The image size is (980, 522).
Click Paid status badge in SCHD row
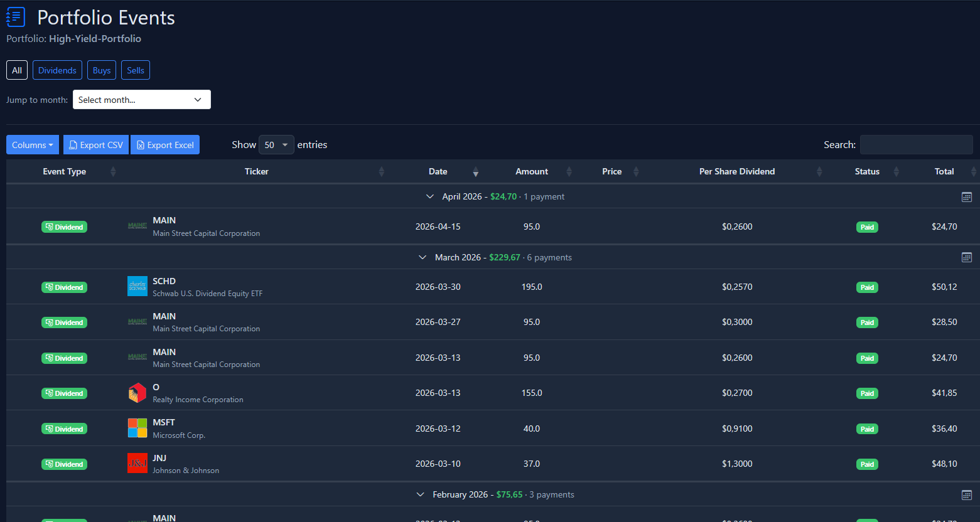pyautogui.click(x=867, y=287)
